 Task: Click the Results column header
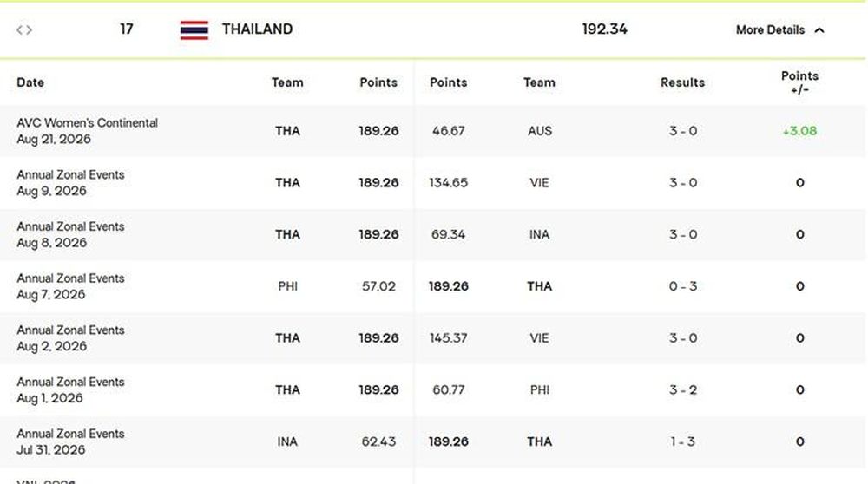682,82
